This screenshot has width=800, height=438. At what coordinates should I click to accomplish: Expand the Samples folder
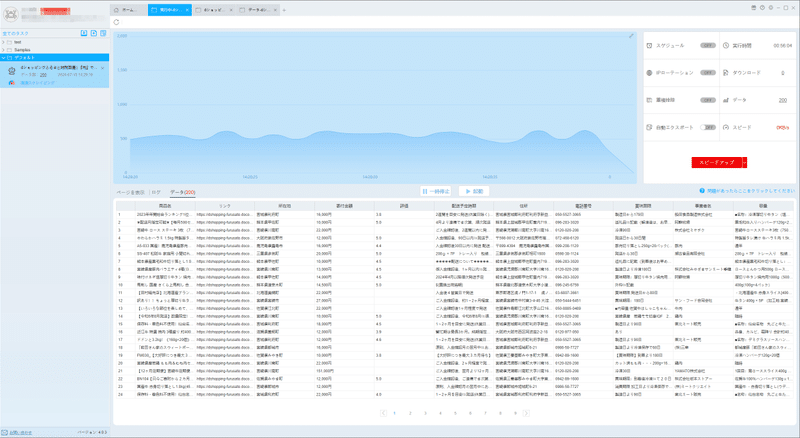tap(3, 50)
